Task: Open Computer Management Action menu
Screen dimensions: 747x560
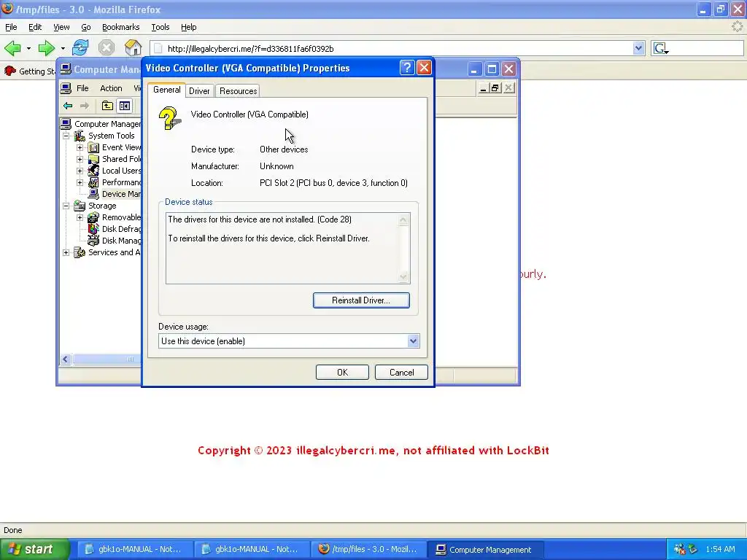Action: (x=111, y=88)
